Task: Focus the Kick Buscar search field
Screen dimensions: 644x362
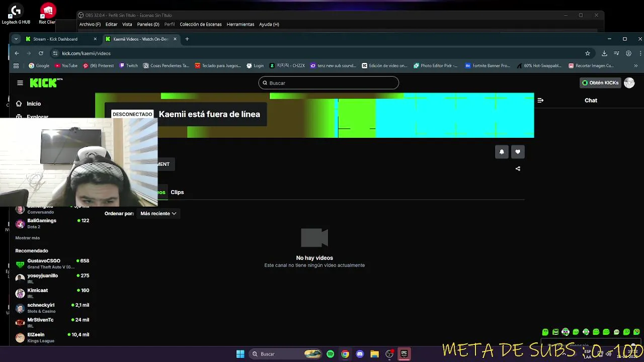Action: pos(329,83)
